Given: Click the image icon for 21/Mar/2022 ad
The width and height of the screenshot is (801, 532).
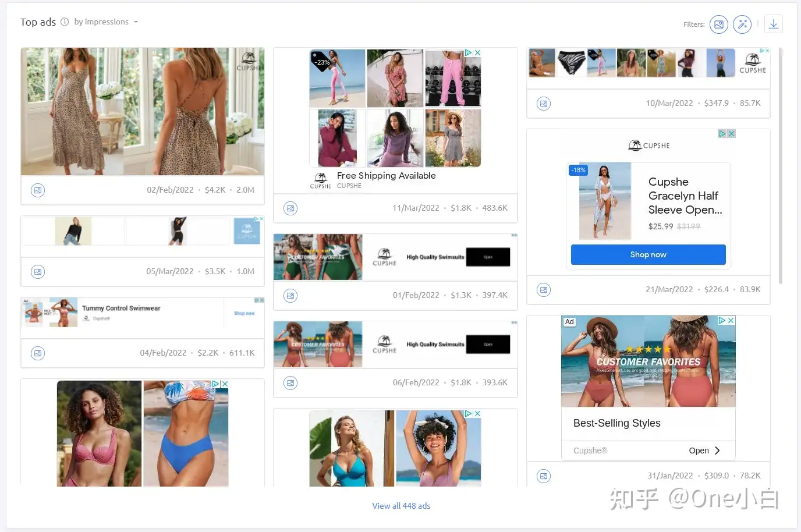Looking at the screenshot, I should coord(544,290).
